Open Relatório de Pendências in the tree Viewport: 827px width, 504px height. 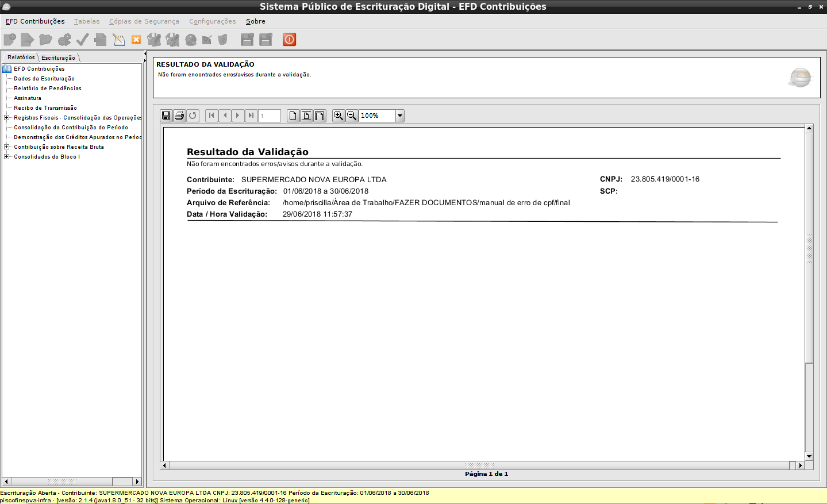coord(48,89)
